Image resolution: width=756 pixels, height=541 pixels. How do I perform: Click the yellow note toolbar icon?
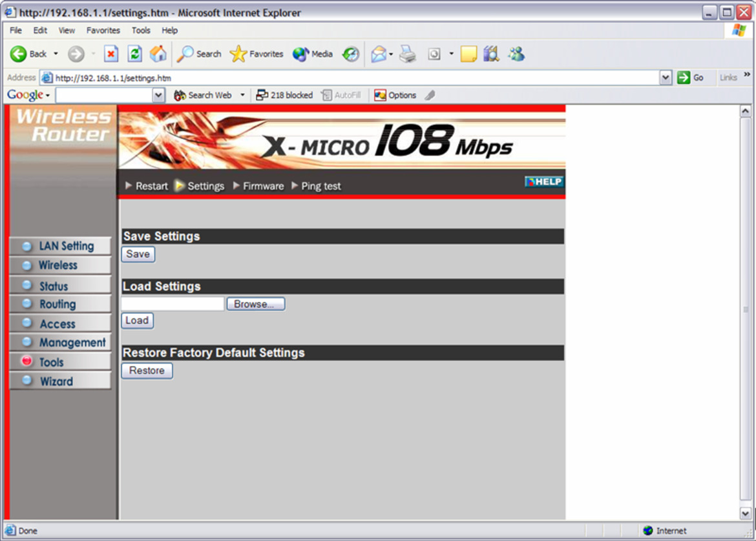(x=468, y=54)
